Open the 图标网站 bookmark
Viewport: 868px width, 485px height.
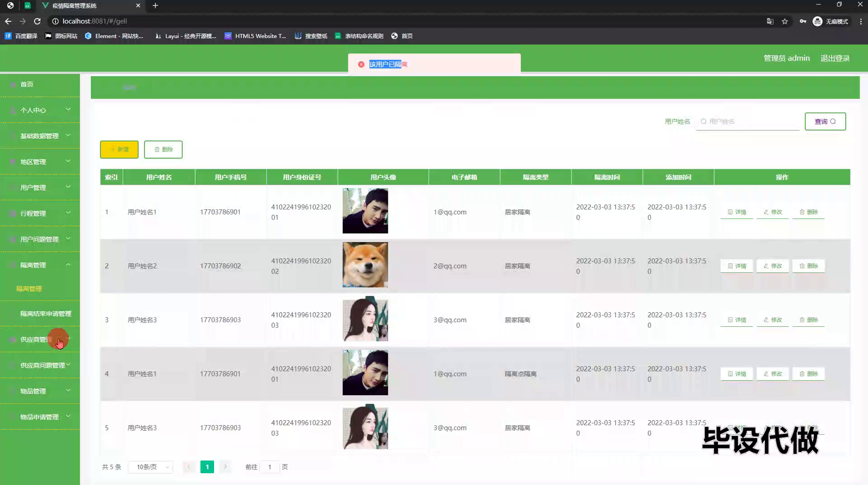(61, 36)
